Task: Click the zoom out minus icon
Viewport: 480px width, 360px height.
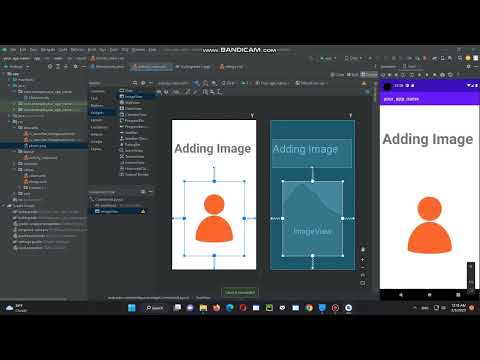Action: 363,267
